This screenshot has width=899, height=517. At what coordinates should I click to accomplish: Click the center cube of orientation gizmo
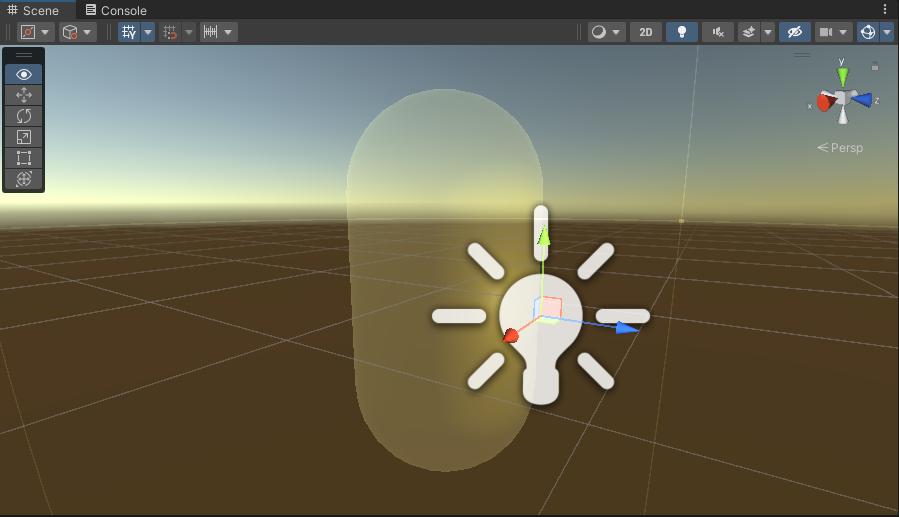(x=843, y=97)
